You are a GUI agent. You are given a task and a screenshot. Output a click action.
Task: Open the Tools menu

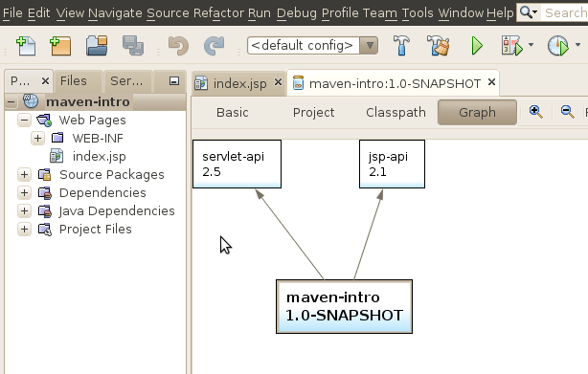click(418, 12)
